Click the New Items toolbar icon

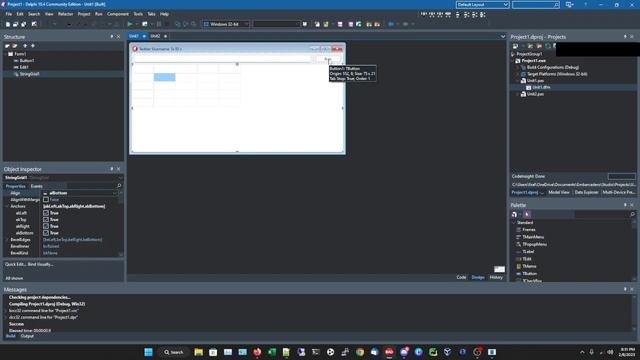[x=8, y=24]
